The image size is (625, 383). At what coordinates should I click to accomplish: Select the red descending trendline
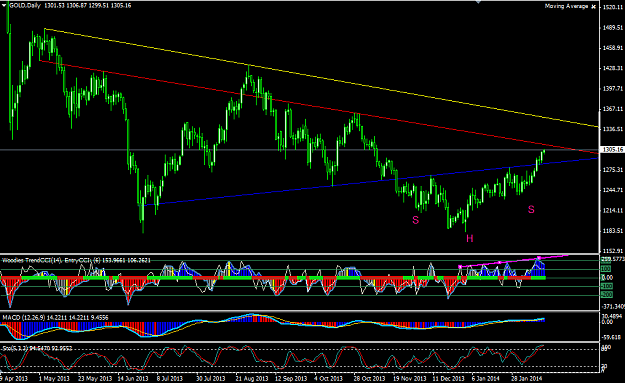(x=319, y=107)
